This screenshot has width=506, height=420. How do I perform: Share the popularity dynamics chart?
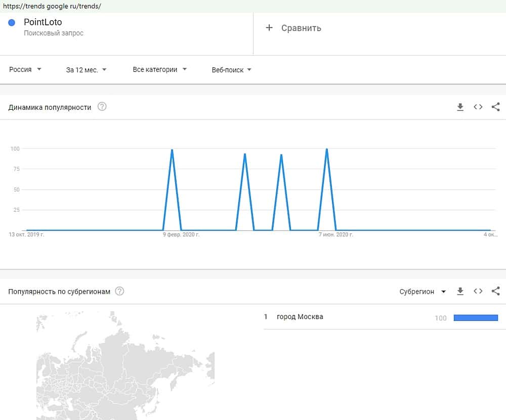tap(496, 107)
